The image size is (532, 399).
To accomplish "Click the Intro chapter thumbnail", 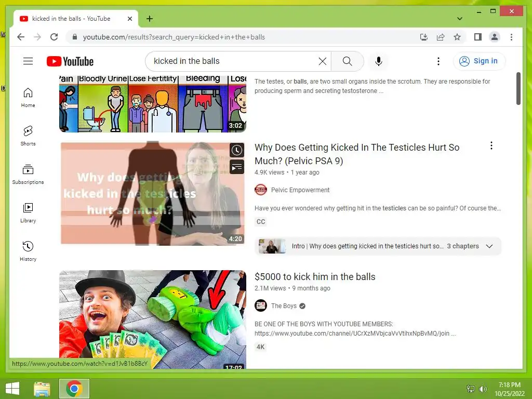I will tap(272, 246).
